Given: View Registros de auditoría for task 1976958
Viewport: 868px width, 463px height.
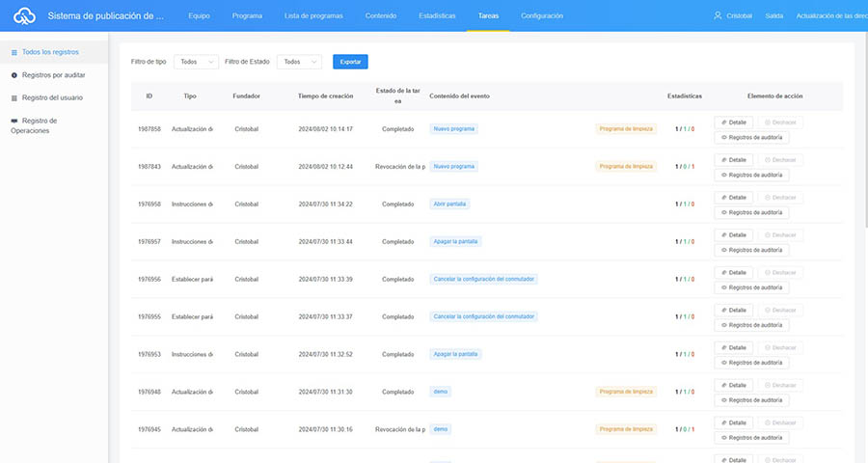Looking at the screenshot, I should [x=751, y=212].
